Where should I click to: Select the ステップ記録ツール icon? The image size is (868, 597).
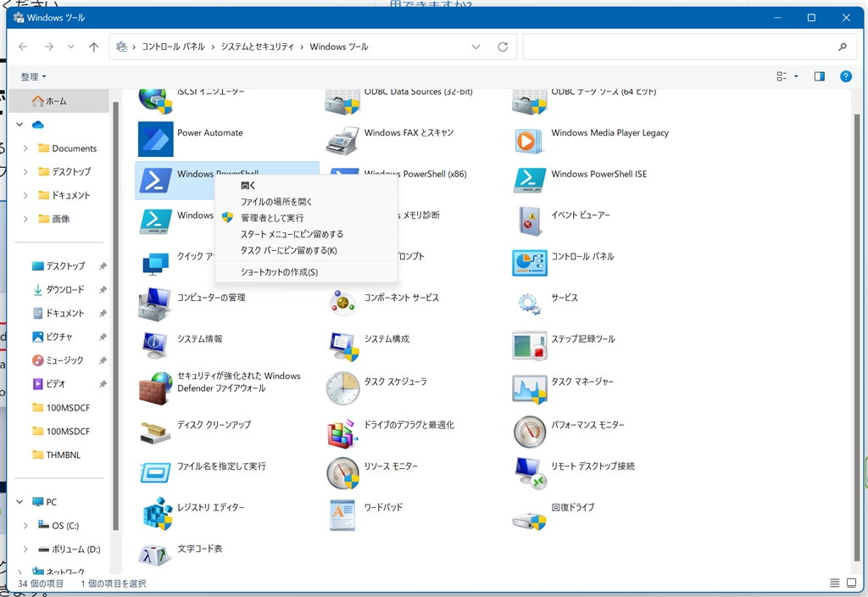pos(529,346)
